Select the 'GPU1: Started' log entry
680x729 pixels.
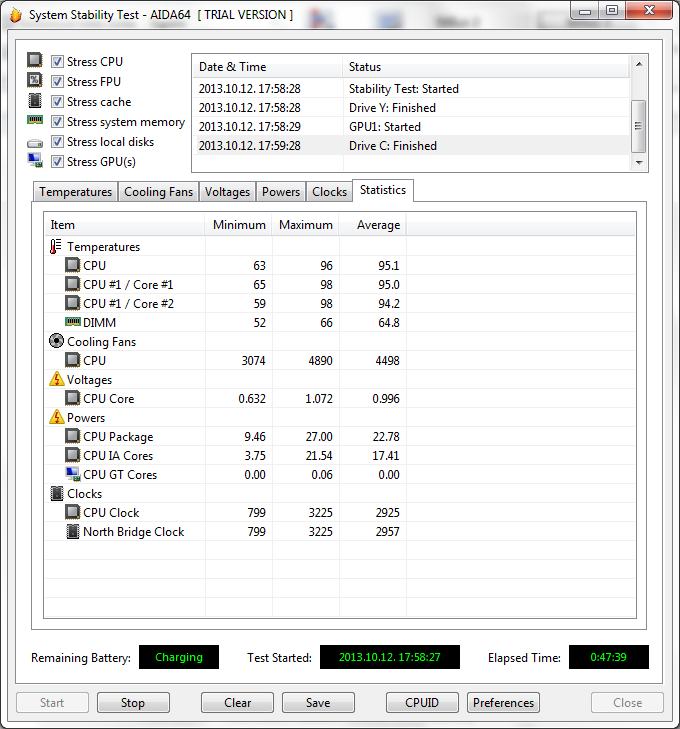click(x=411, y=126)
